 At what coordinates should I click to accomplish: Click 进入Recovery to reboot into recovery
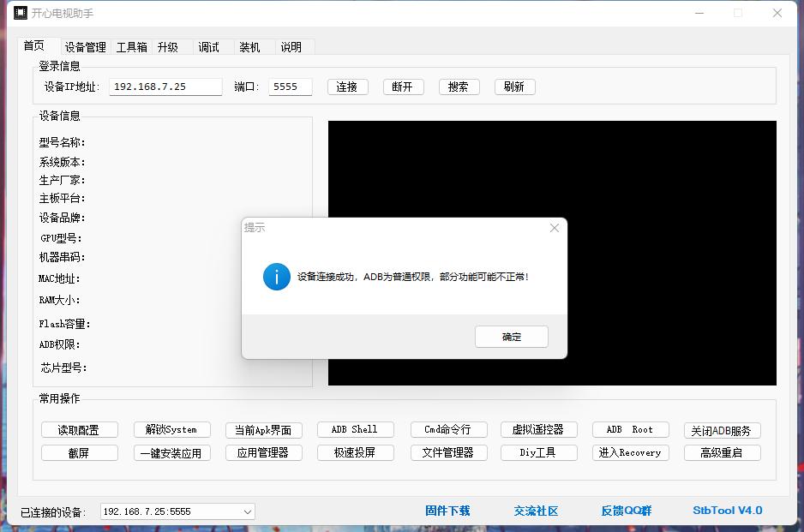(630, 452)
